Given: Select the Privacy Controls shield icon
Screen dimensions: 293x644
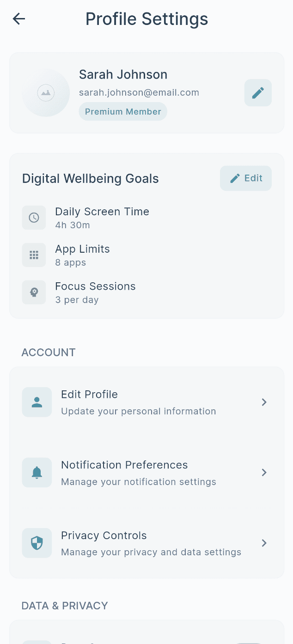Looking at the screenshot, I should tap(37, 543).
